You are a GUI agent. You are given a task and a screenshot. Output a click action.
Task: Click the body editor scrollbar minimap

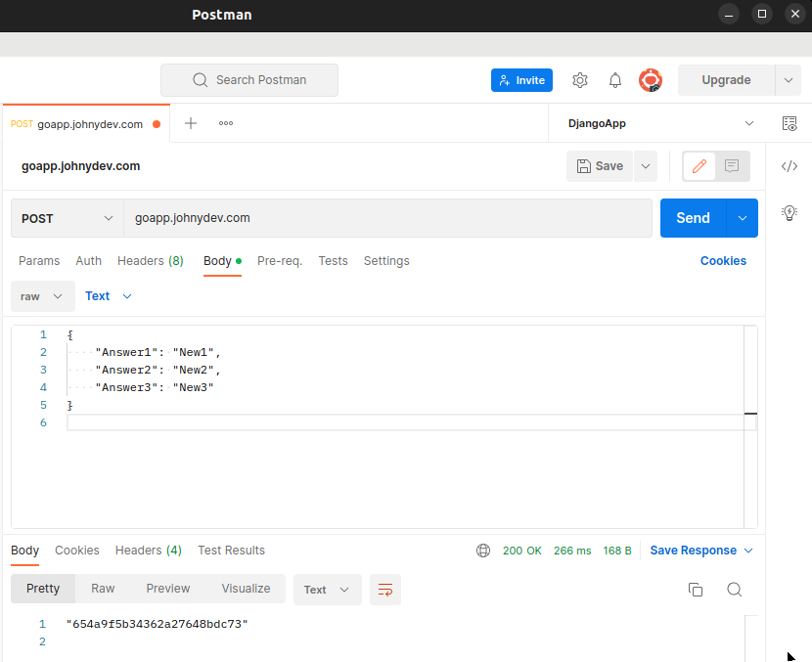(750, 426)
